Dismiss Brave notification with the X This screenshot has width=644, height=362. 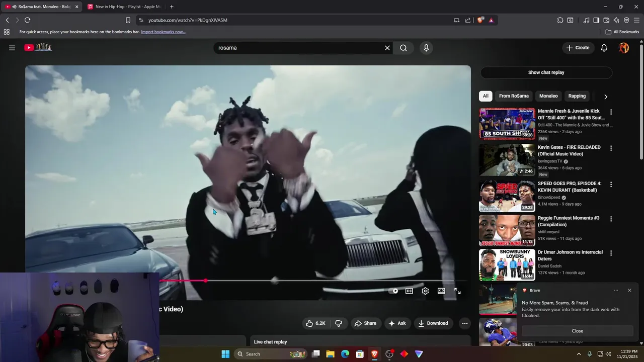click(x=629, y=290)
